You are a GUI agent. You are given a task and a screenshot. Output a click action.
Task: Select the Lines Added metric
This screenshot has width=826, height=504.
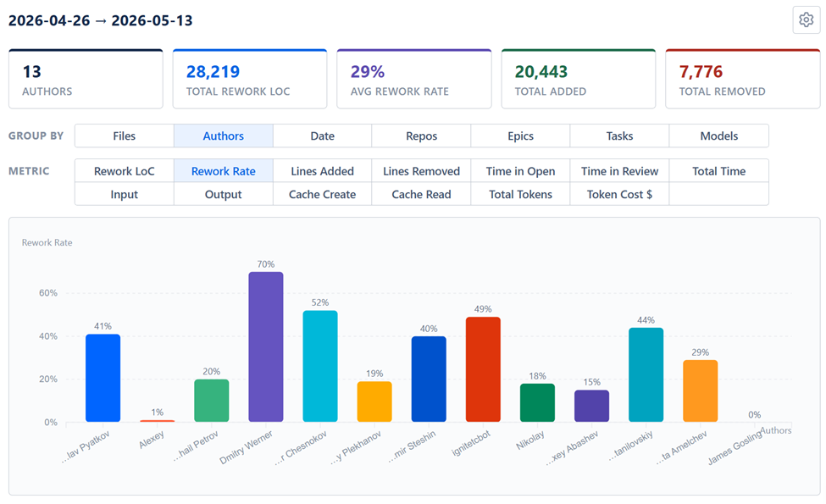pyautogui.click(x=323, y=171)
